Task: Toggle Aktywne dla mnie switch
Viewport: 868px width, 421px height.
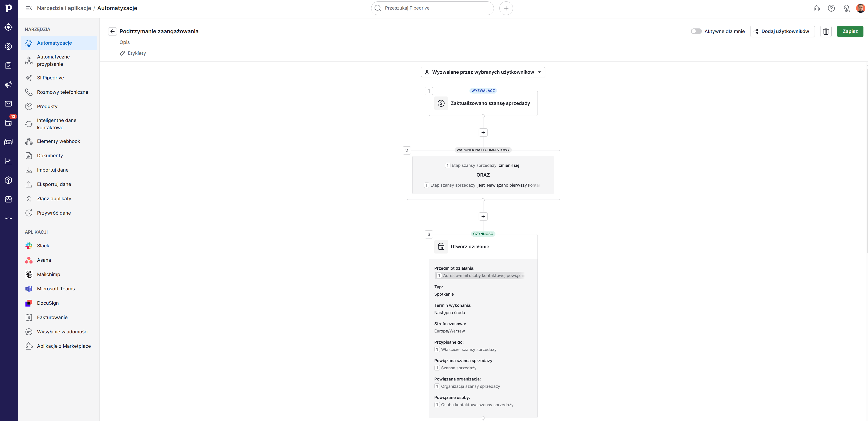Action: pos(696,31)
